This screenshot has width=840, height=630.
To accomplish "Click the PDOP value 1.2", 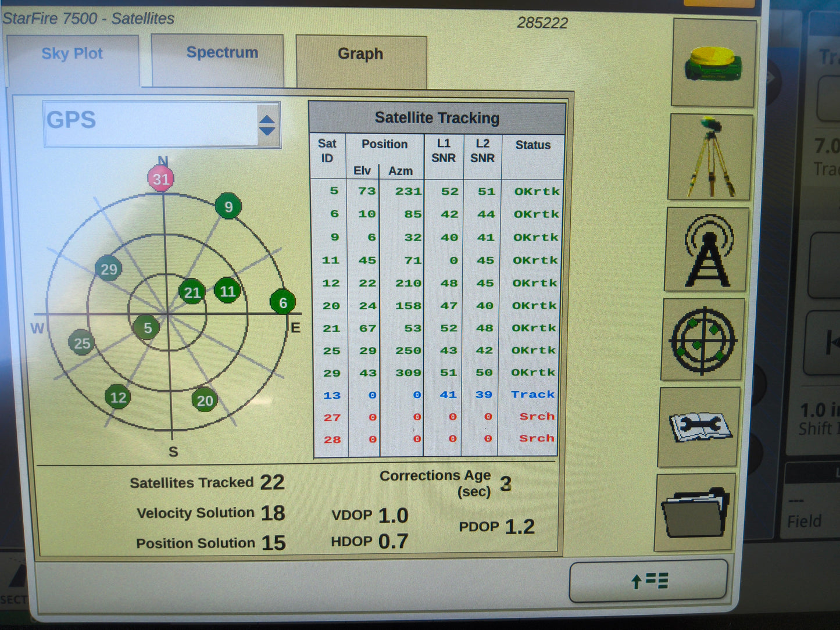I will click(520, 527).
